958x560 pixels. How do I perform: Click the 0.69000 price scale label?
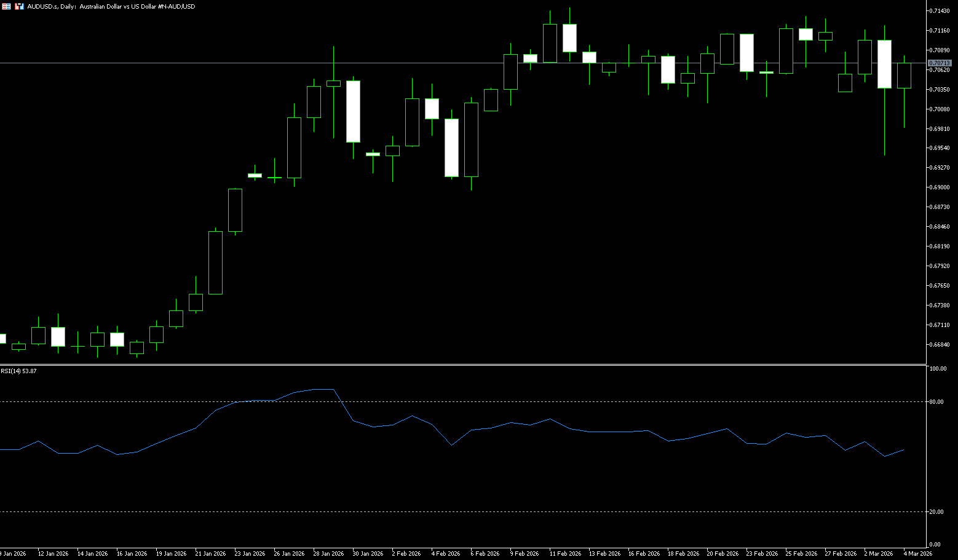click(x=941, y=187)
